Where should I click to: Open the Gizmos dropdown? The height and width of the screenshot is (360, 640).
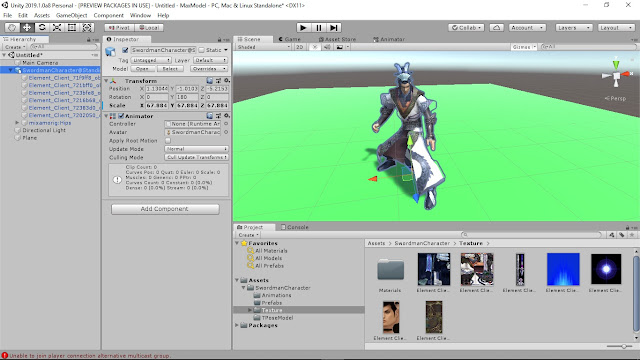[524, 47]
